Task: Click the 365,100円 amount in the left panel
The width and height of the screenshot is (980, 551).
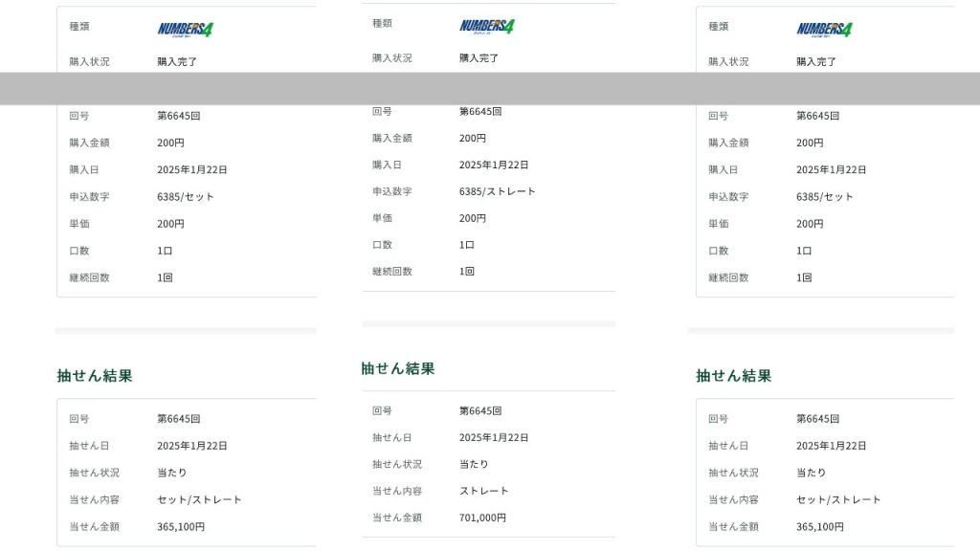Action: tap(181, 526)
